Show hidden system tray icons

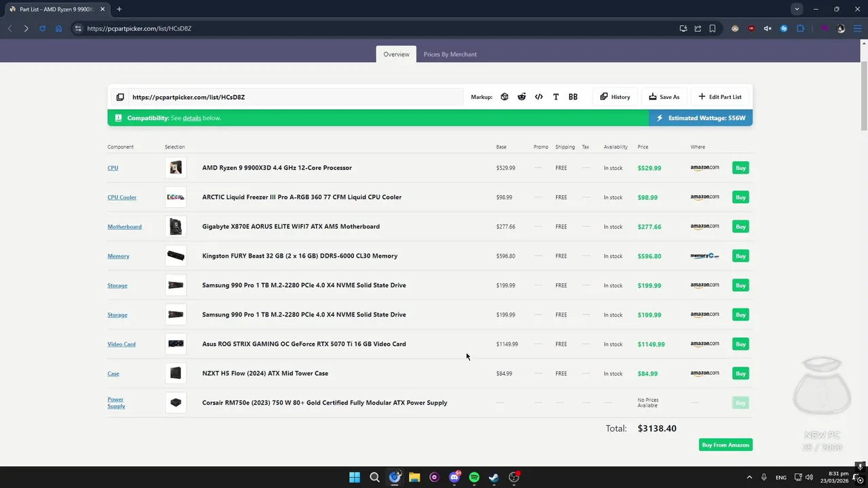pos(749,477)
